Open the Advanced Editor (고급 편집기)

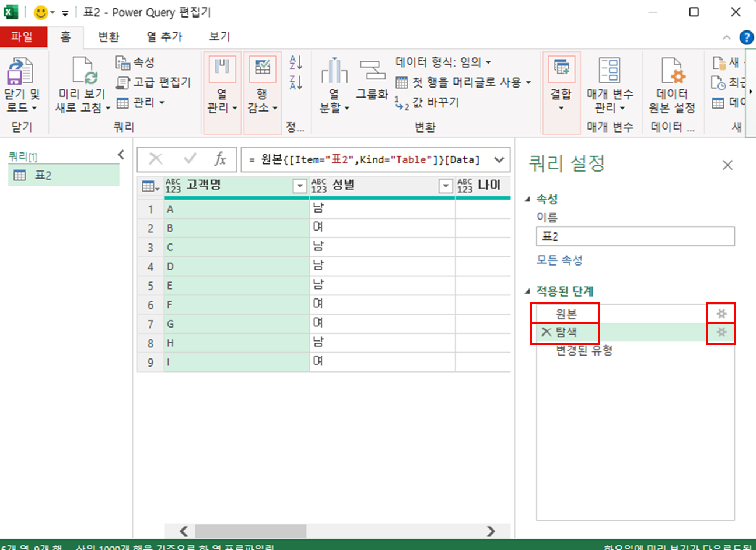coord(153,82)
